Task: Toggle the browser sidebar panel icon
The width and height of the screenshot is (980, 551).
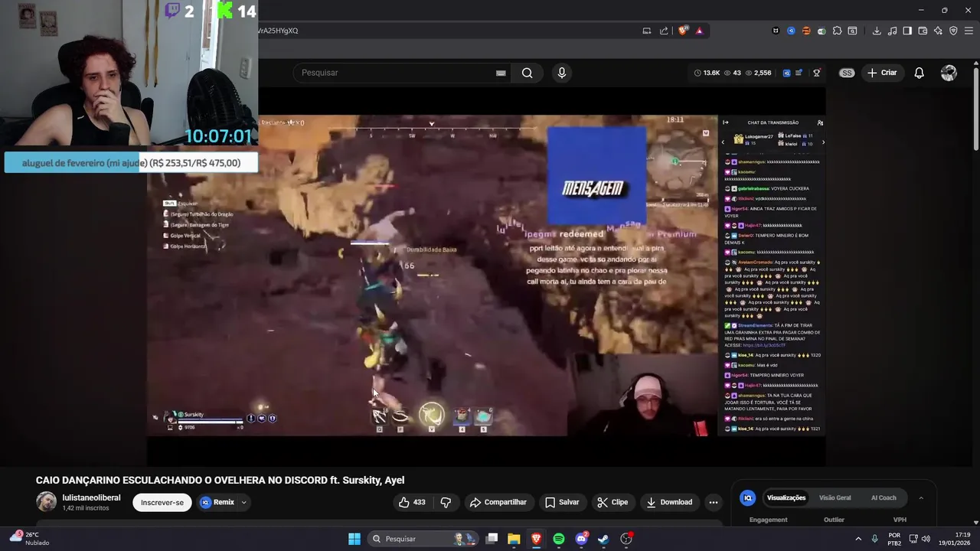Action: (x=907, y=31)
